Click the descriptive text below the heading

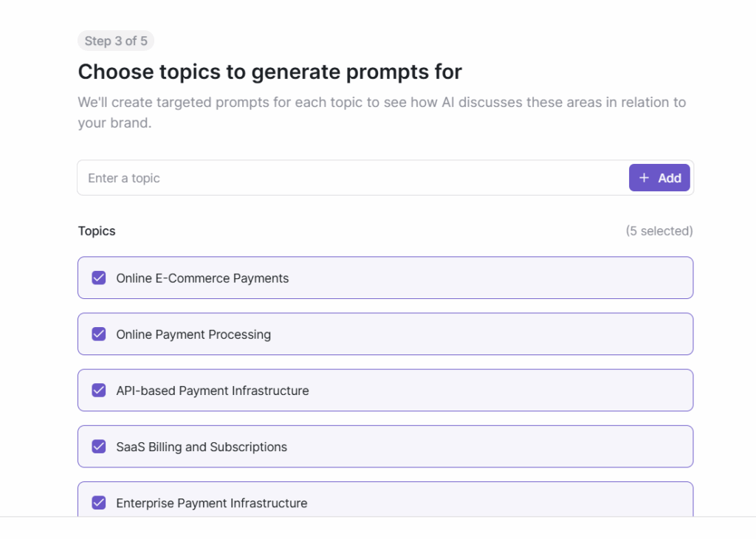pos(381,111)
